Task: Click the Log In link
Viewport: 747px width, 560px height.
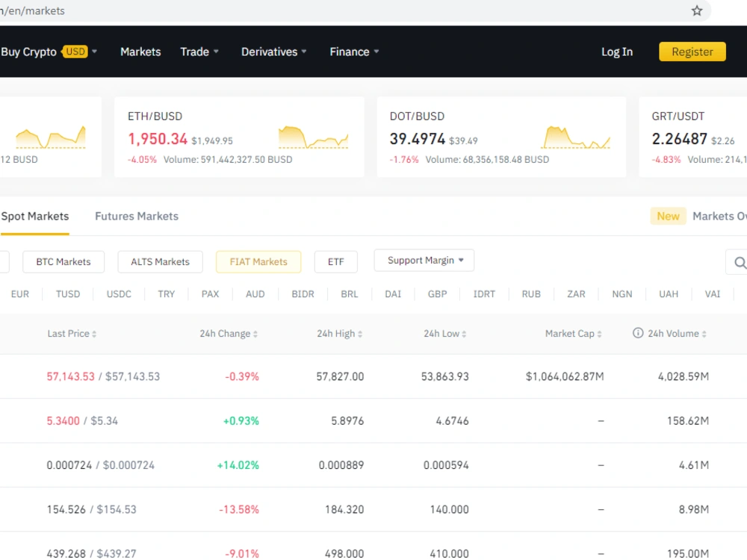Action: click(617, 52)
